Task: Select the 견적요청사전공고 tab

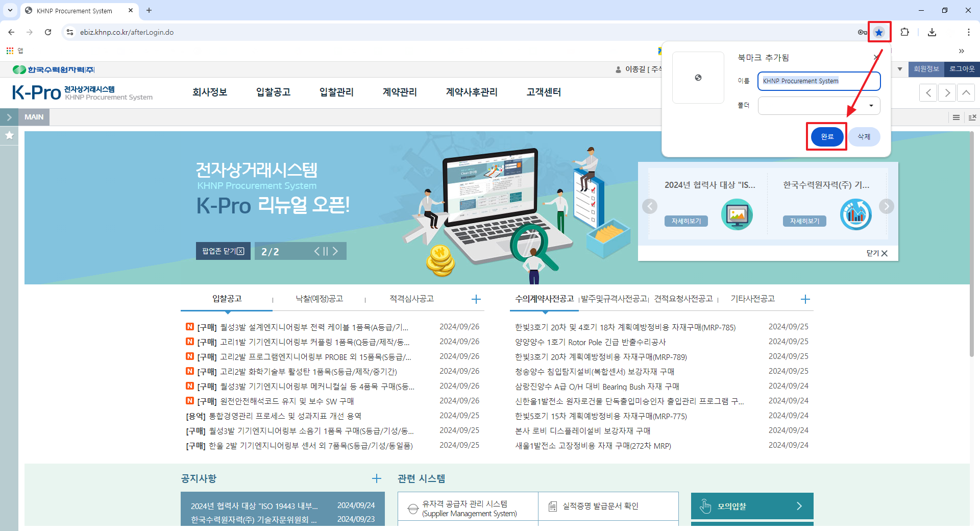Action: [x=683, y=299]
